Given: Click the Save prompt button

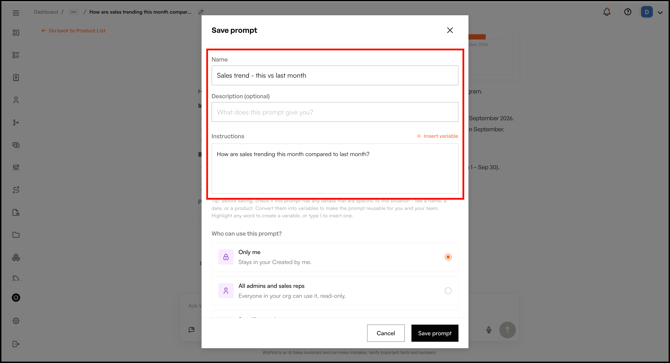Looking at the screenshot, I should coord(435,333).
